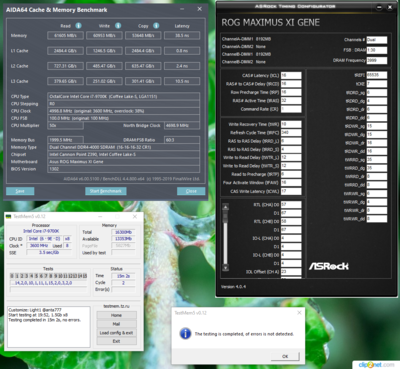This screenshot has width=400, height=369.
Task: Click the info icon next to Write
Action: click(x=118, y=26)
